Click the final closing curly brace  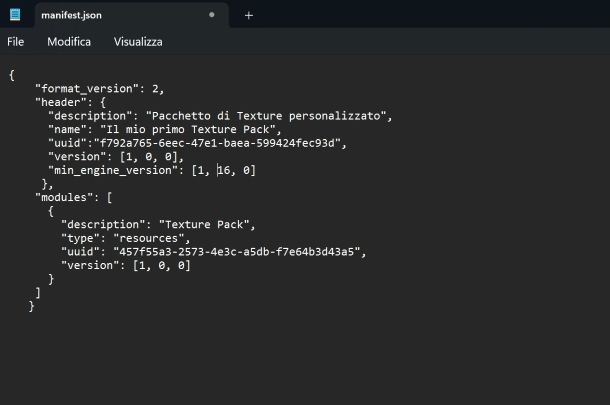(32, 306)
